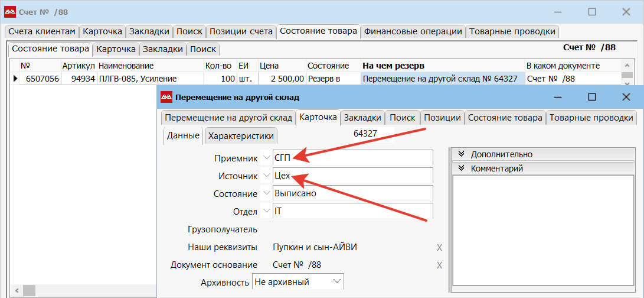The height and width of the screenshot is (298, 644).
Task: Select the Характеристики sub-tab
Action: (241, 136)
